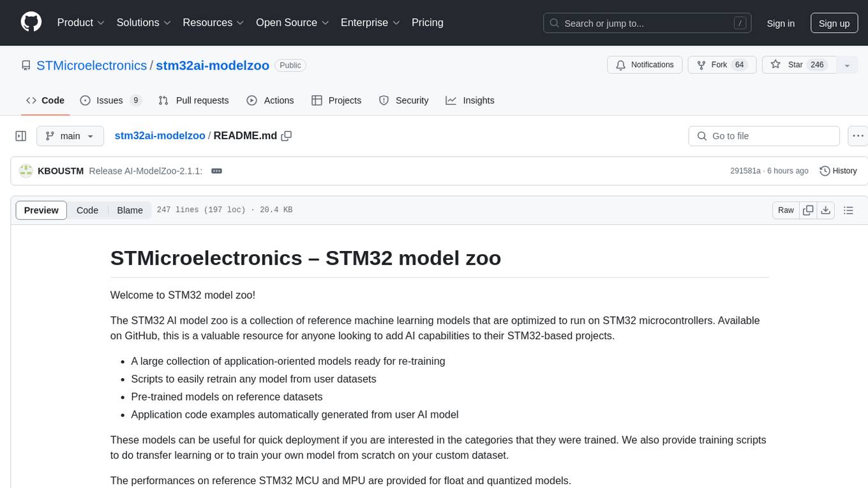Open the STMicroelectronics owner page
Image resolution: width=868 pixels, height=488 pixels.
pos(92,65)
